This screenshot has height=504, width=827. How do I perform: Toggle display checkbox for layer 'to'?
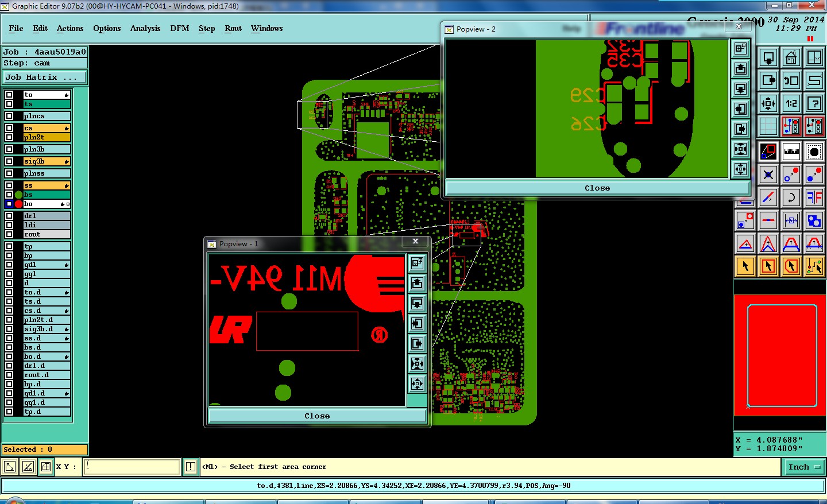pyautogui.click(x=9, y=95)
